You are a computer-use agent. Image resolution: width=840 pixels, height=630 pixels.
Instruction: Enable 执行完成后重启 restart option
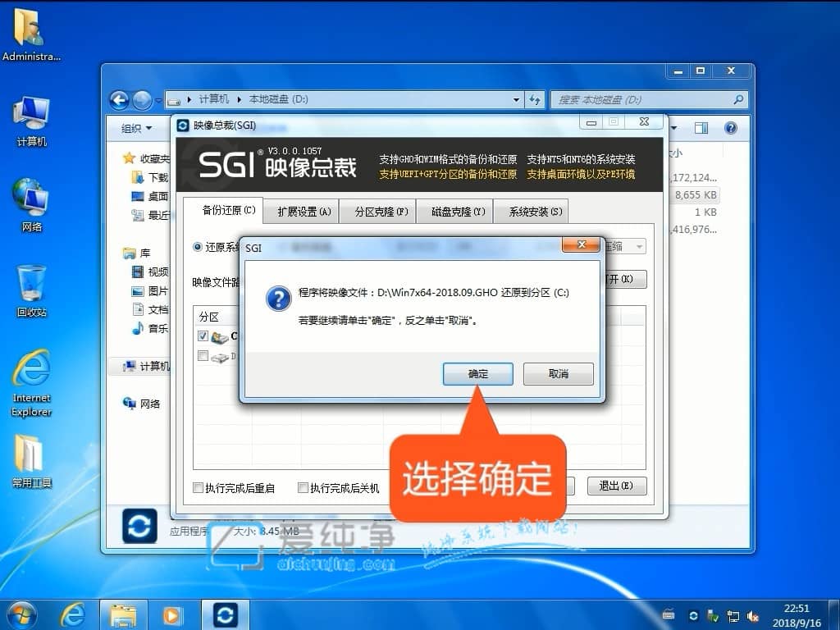pos(195,486)
